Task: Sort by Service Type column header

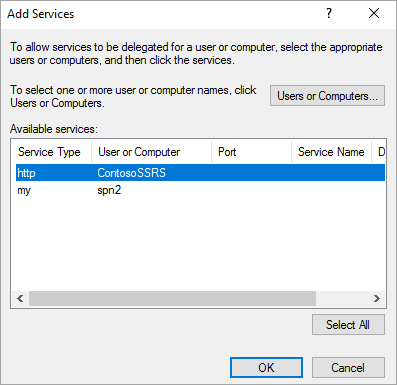Action: [x=51, y=152]
